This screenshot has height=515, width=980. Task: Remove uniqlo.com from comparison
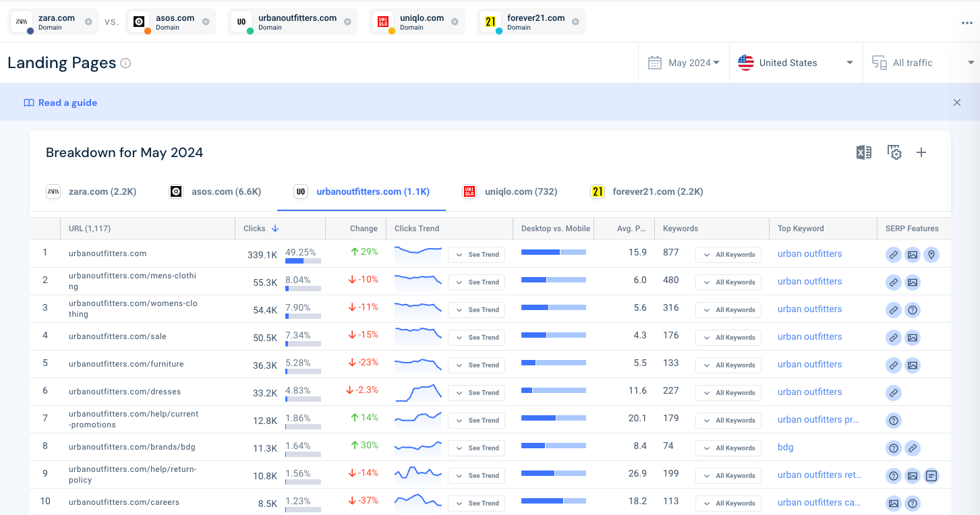tap(455, 22)
